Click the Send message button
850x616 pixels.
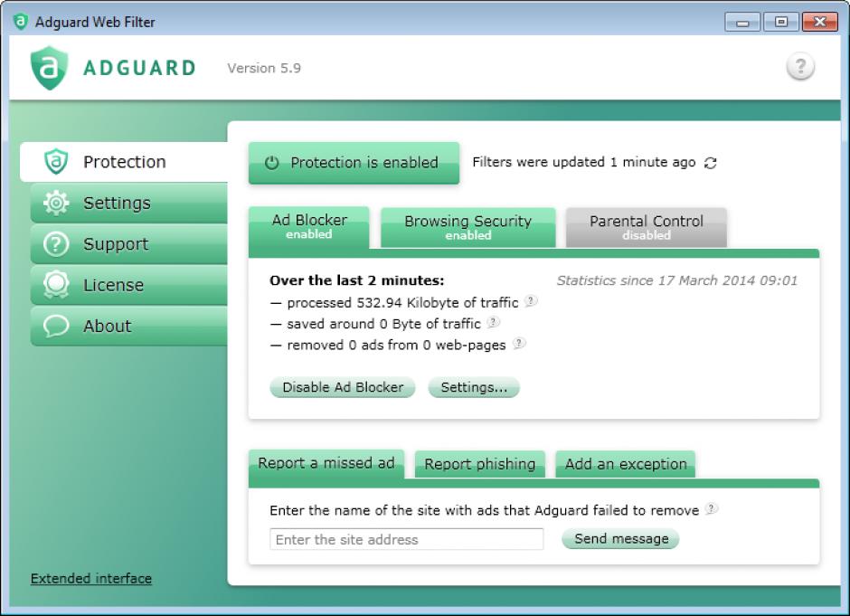pos(620,538)
